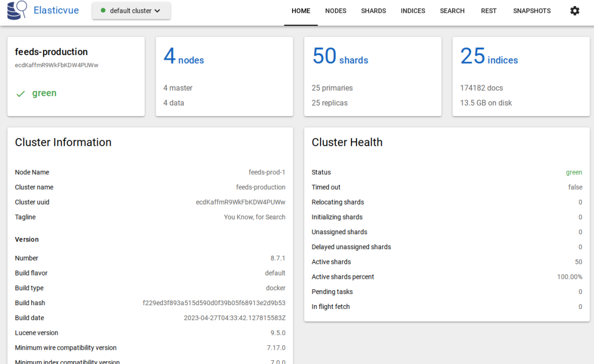The width and height of the screenshot is (594, 364).
Task: Click the green status text in cluster card
Action: [45, 93]
